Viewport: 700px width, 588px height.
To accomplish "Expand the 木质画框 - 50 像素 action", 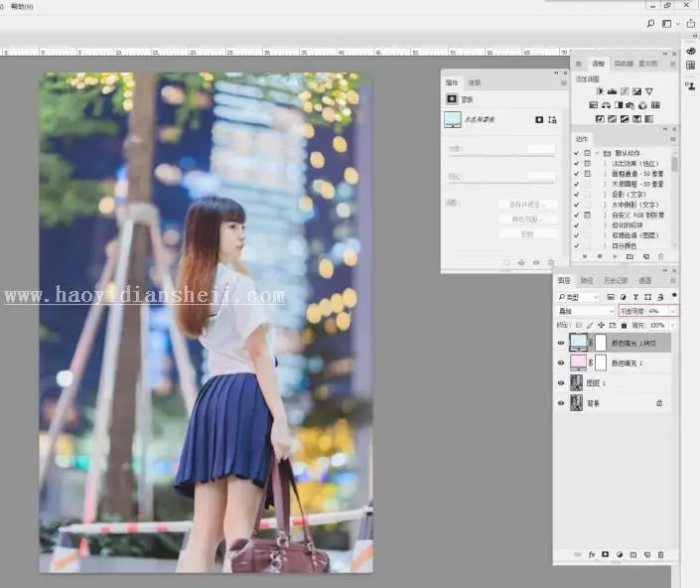I will pos(605,184).
